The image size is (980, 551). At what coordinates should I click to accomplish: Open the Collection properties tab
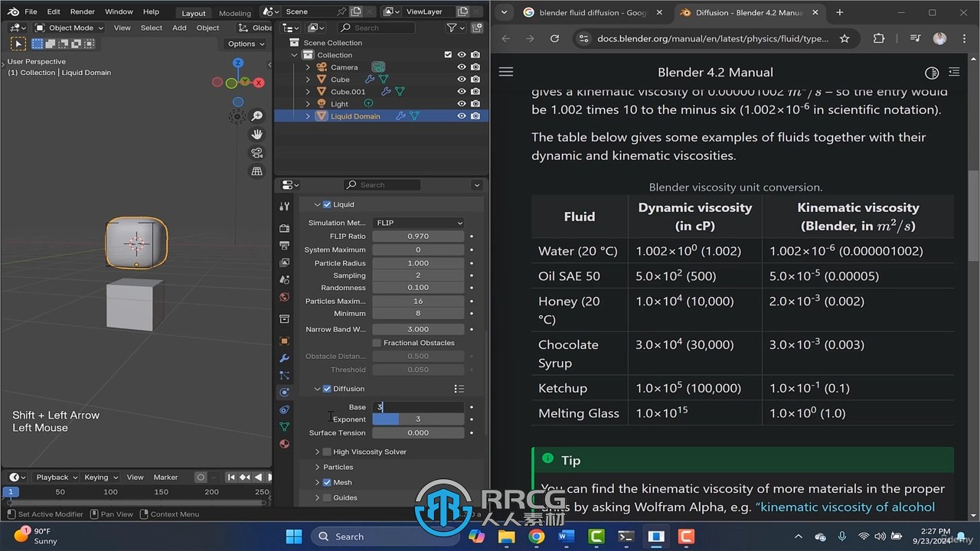(x=284, y=319)
